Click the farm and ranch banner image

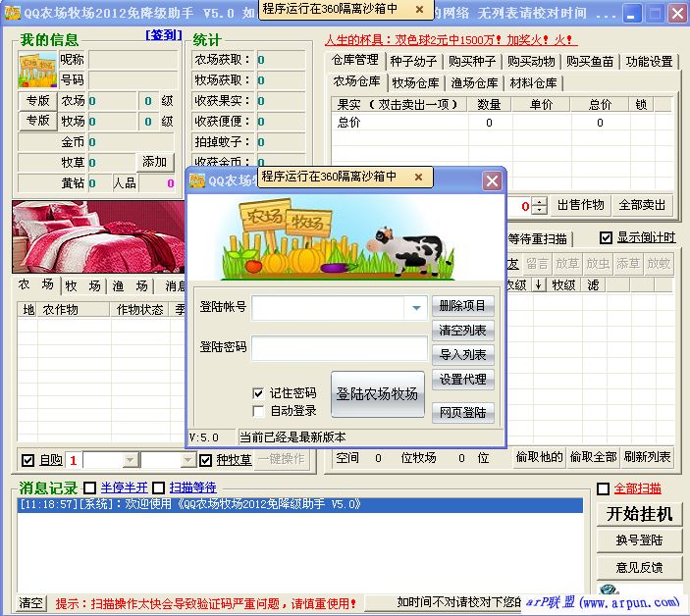[345, 237]
